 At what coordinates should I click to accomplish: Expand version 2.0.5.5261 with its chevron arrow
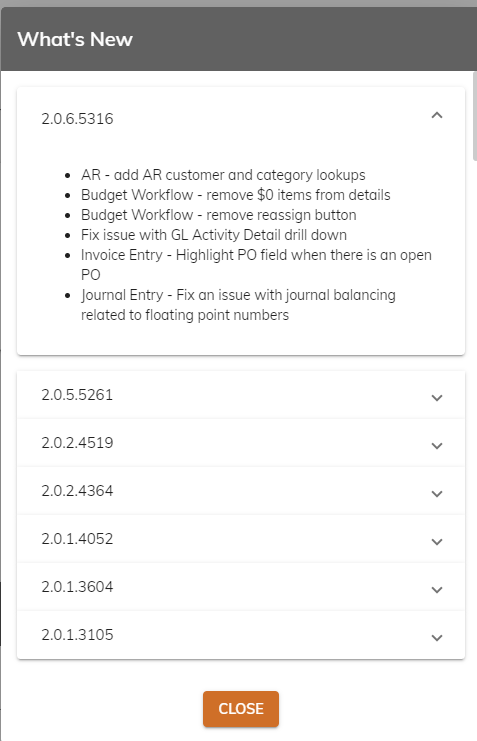(437, 398)
